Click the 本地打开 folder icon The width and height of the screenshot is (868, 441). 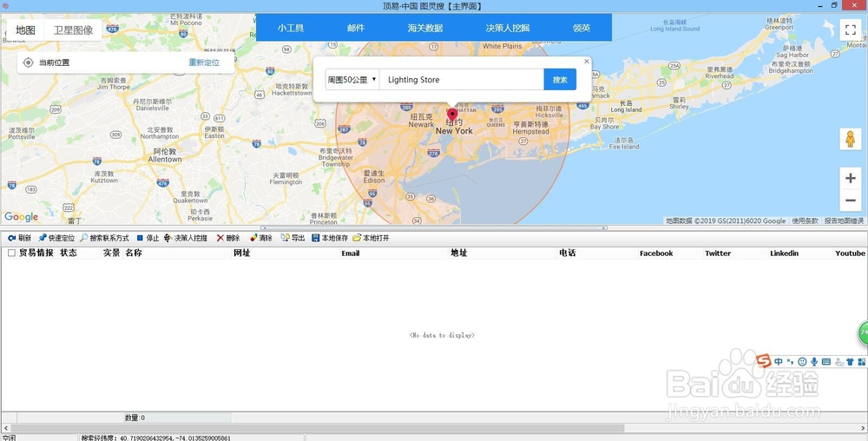tap(357, 238)
